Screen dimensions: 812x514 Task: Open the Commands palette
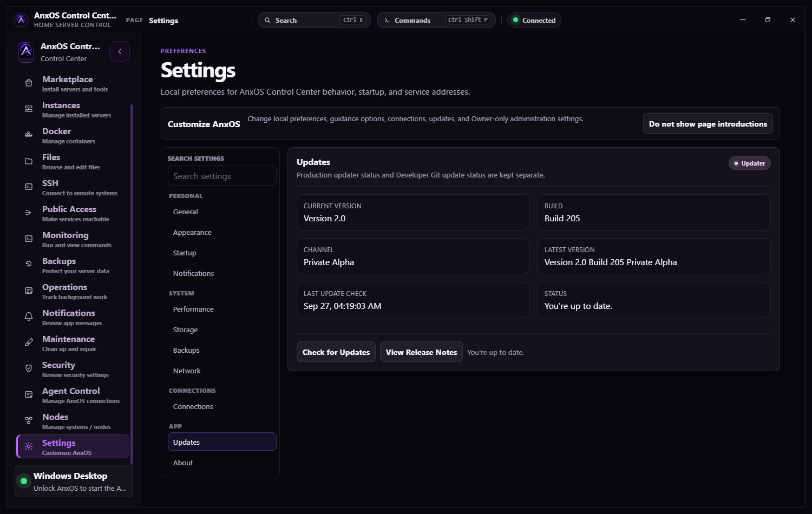tap(436, 20)
